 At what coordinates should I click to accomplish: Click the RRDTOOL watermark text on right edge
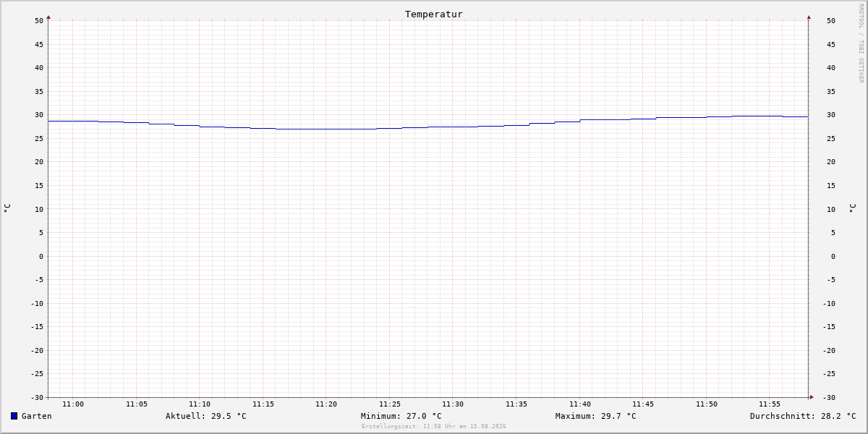click(x=861, y=43)
